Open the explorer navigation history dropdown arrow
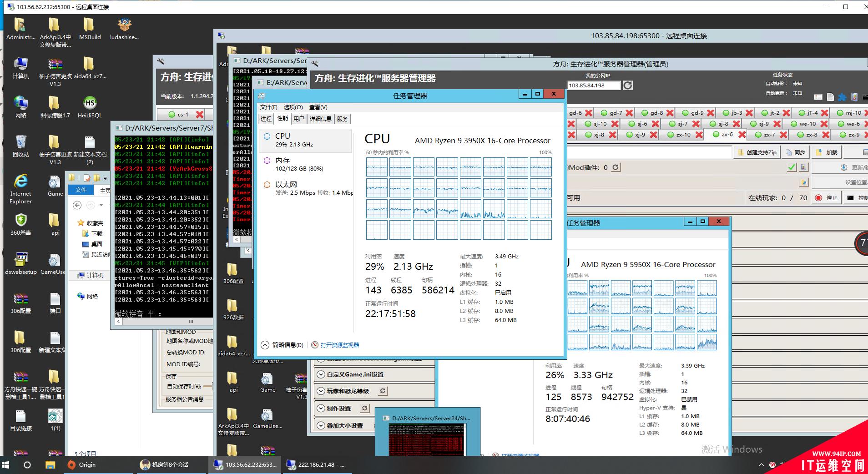 101,205
